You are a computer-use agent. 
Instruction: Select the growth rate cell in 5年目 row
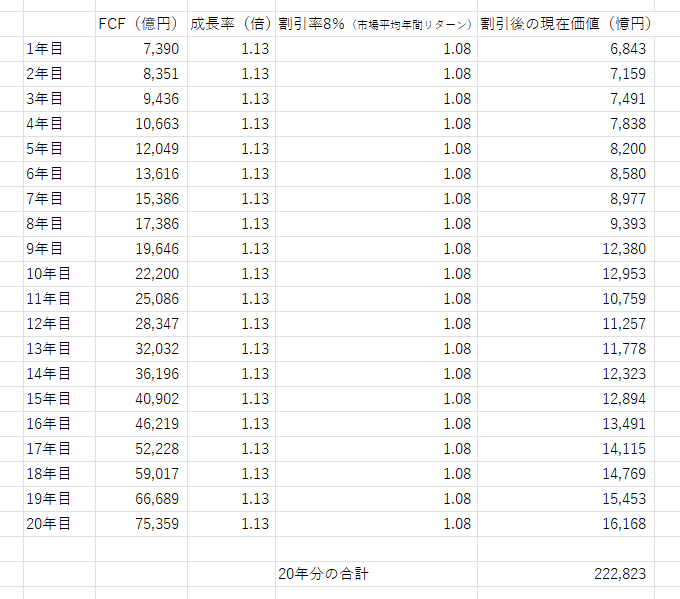tap(231, 149)
